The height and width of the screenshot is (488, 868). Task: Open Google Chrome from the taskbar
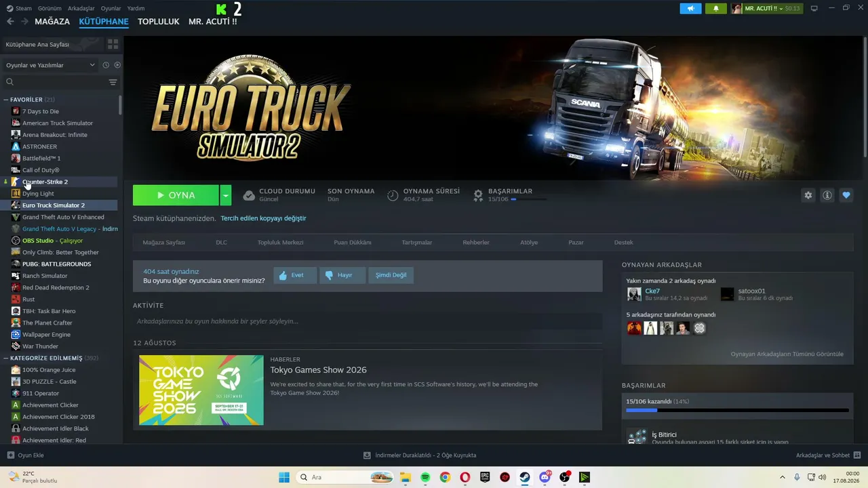pos(445,477)
